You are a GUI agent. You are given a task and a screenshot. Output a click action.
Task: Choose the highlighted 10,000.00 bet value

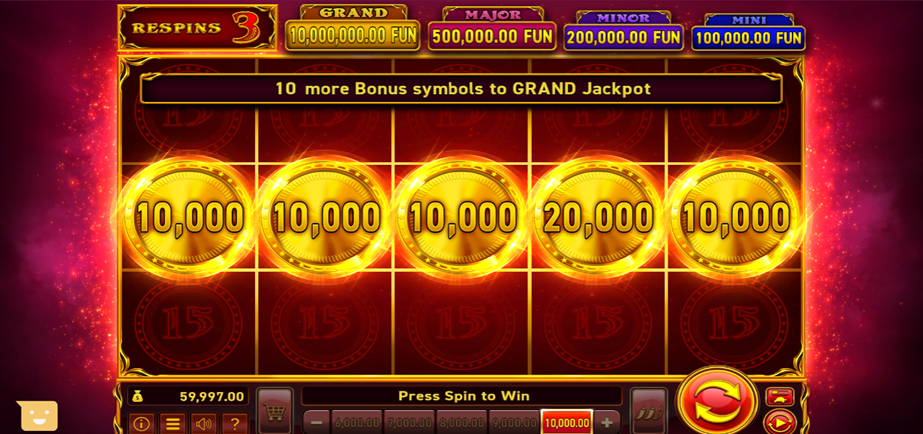pyautogui.click(x=566, y=422)
